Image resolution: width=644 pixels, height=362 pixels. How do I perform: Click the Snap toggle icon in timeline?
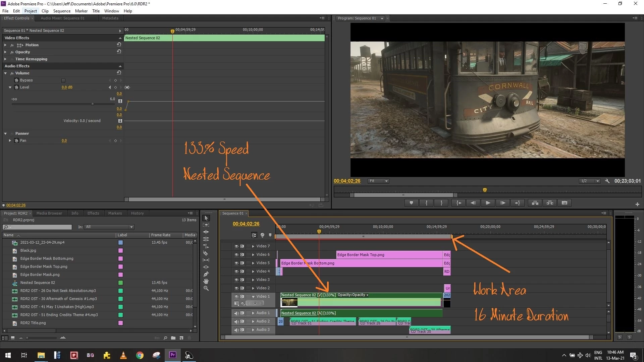(x=254, y=235)
